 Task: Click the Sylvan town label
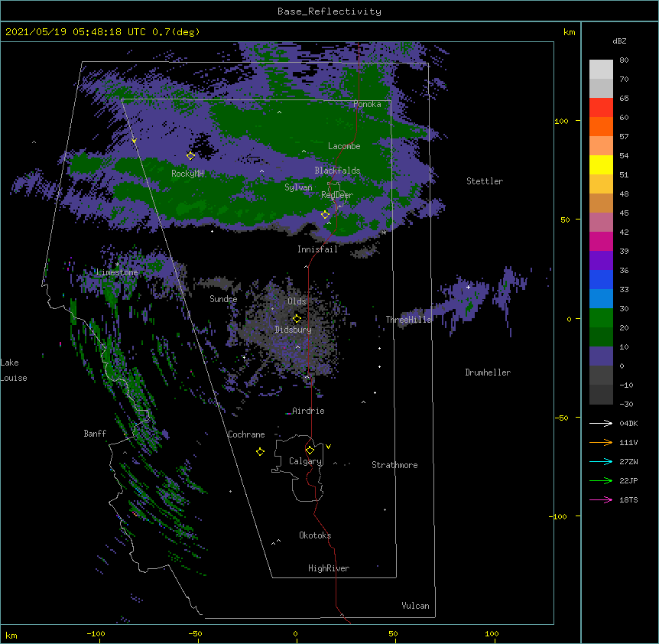pos(298,187)
